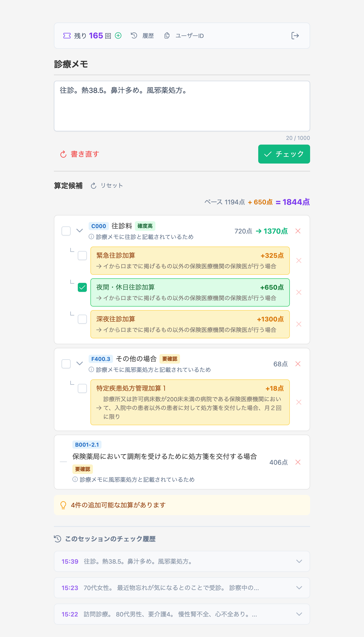Click the 書き直す link
The image size is (364, 637).
click(84, 154)
